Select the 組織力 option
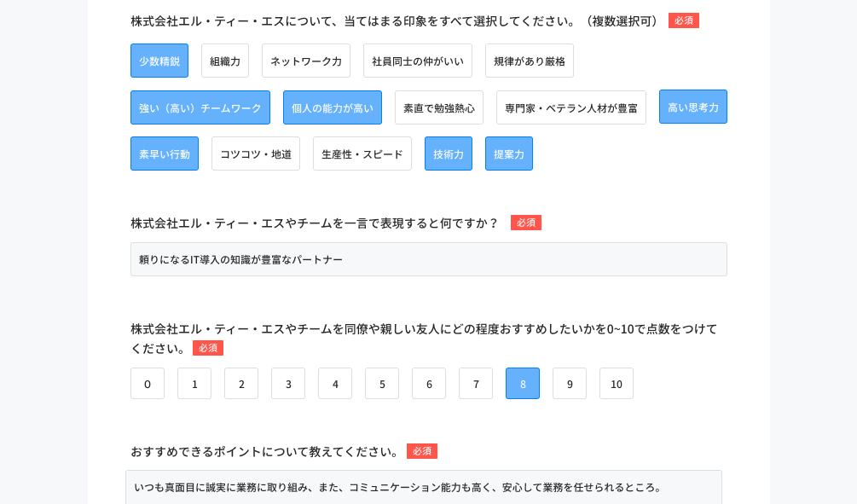The image size is (857, 504). tap(224, 61)
